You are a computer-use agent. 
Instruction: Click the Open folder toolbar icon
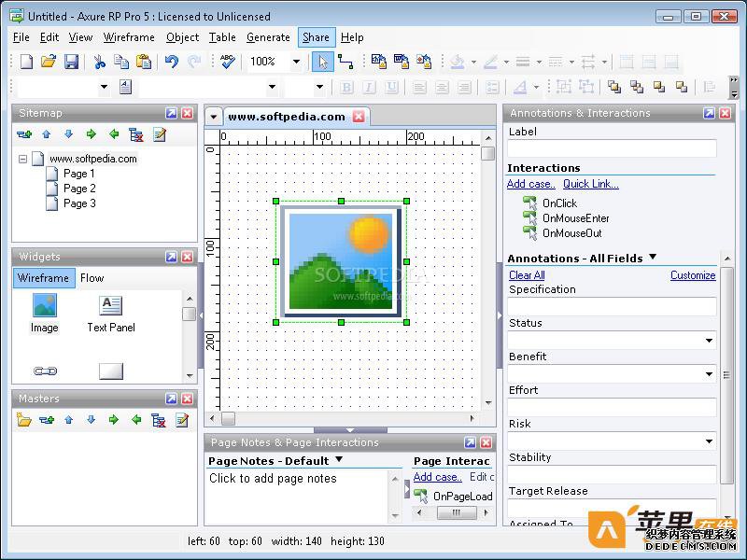49,62
